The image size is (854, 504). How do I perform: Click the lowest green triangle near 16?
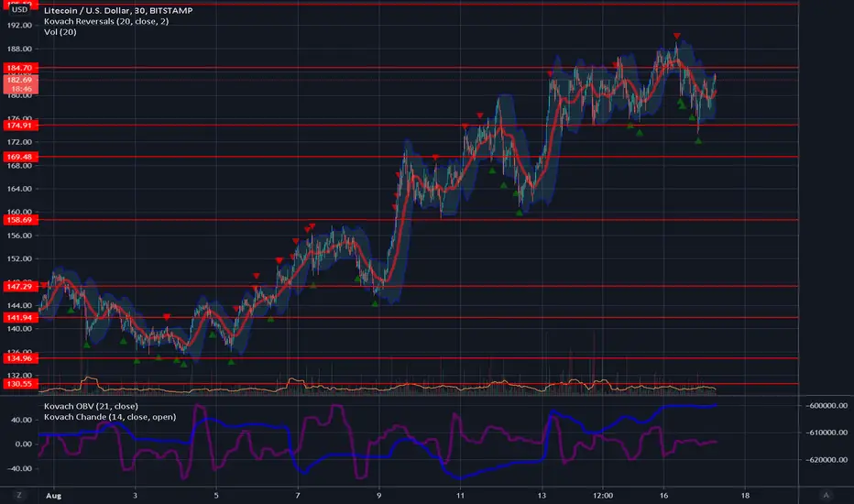[698, 140]
